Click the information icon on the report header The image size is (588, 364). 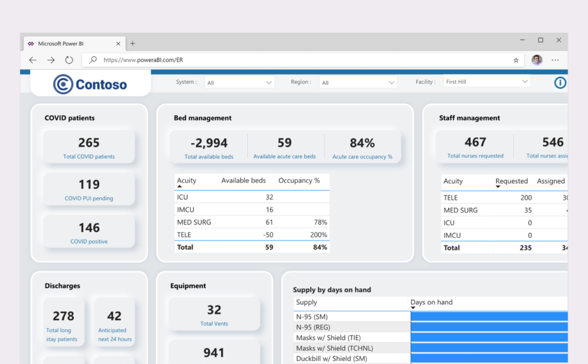[x=560, y=82]
